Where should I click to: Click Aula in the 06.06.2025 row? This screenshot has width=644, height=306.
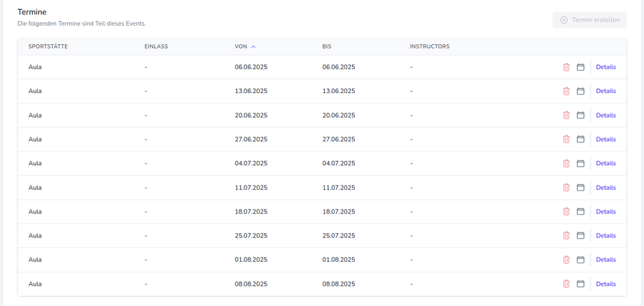click(35, 67)
